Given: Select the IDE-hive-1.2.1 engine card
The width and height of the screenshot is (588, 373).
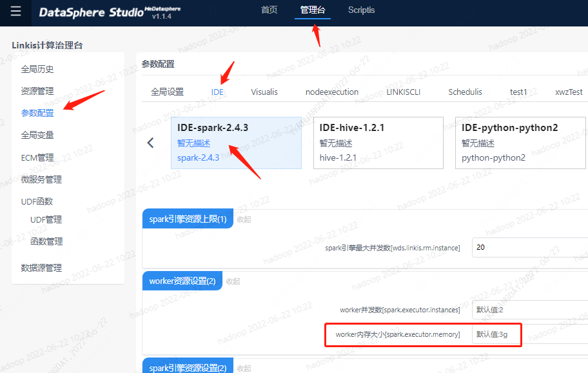Looking at the screenshot, I should 378,143.
